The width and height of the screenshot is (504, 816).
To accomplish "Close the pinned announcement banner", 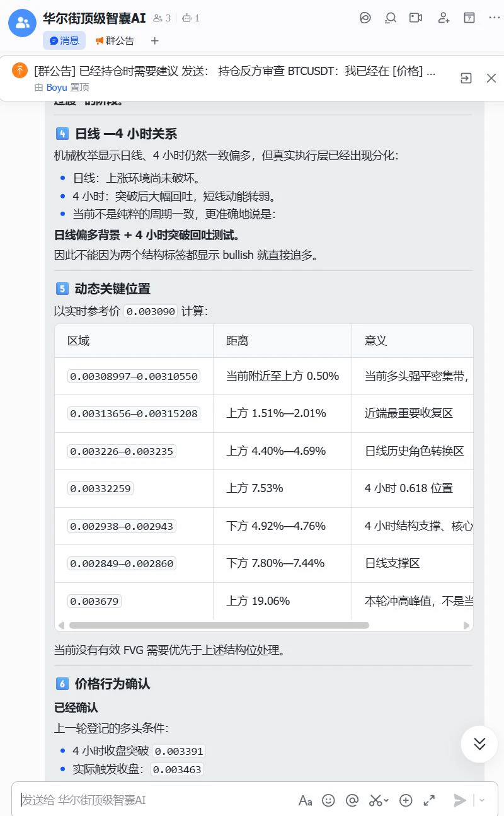I will pyautogui.click(x=491, y=78).
